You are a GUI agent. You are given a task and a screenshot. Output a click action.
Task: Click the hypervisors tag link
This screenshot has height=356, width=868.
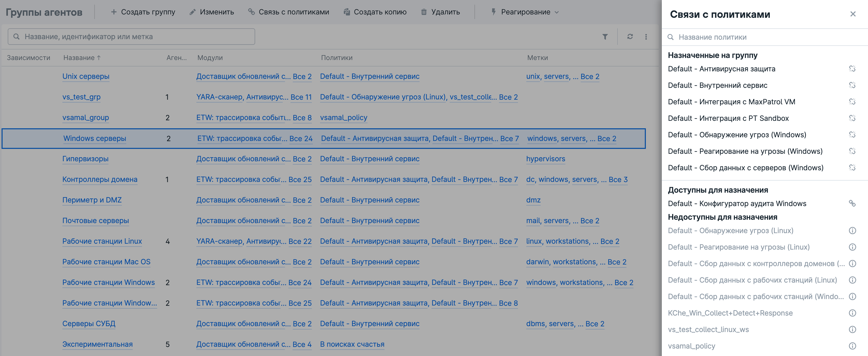(546, 159)
